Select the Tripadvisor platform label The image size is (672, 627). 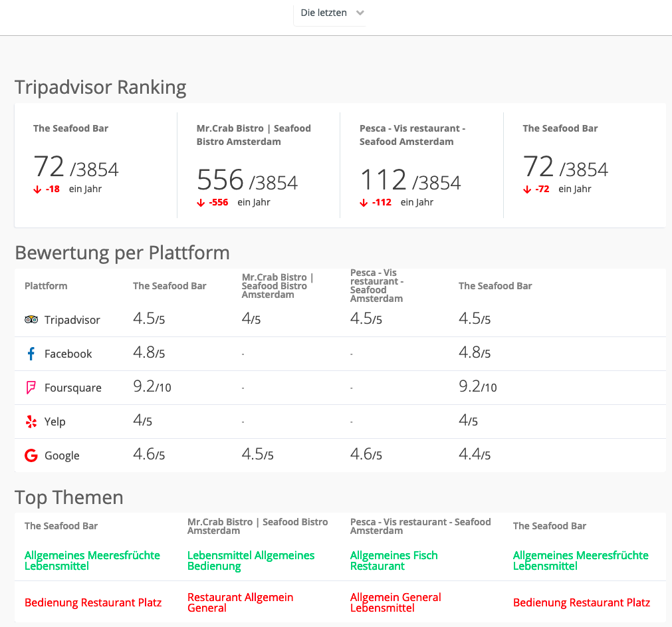click(x=72, y=320)
